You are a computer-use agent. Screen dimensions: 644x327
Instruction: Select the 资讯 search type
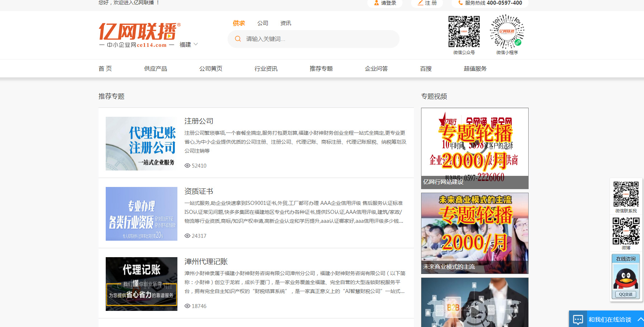point(286,23)
